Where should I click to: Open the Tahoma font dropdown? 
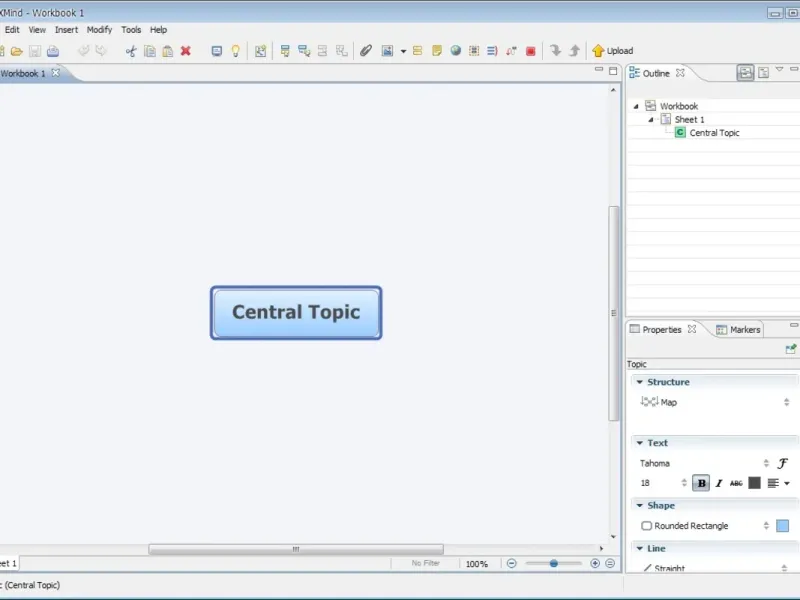[766, 463]
